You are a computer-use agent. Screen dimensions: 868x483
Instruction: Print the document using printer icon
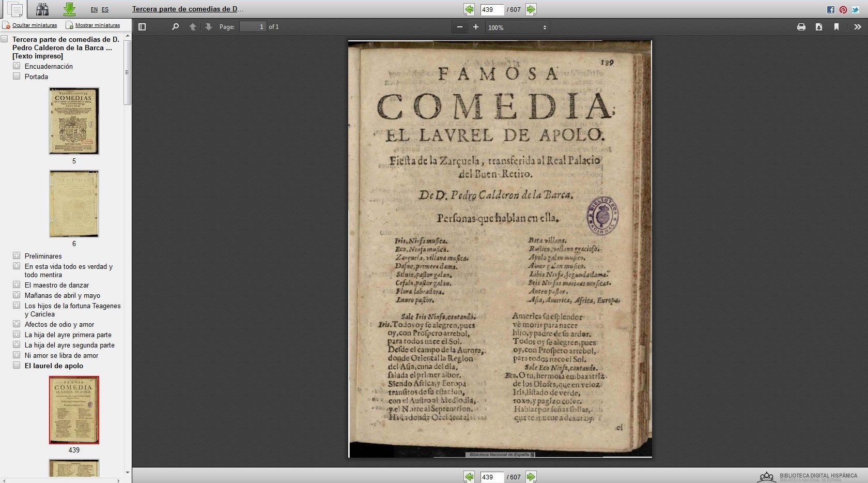[x=801, y=27]
